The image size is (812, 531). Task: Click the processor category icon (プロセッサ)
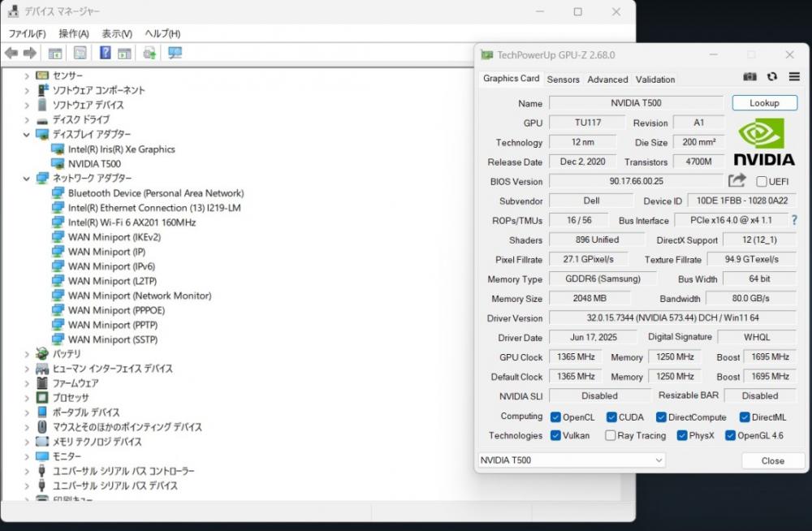[x=42, y=398]
